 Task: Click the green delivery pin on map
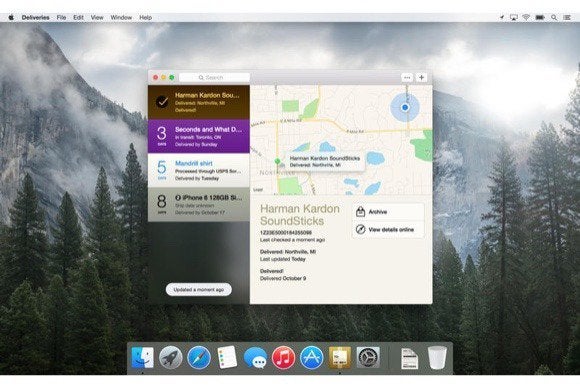tap(277, 161)
